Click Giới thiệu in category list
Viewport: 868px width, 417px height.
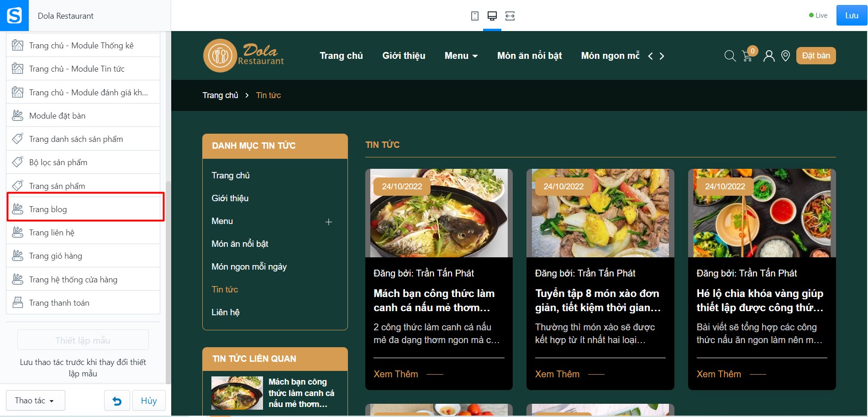click(230, 198)
